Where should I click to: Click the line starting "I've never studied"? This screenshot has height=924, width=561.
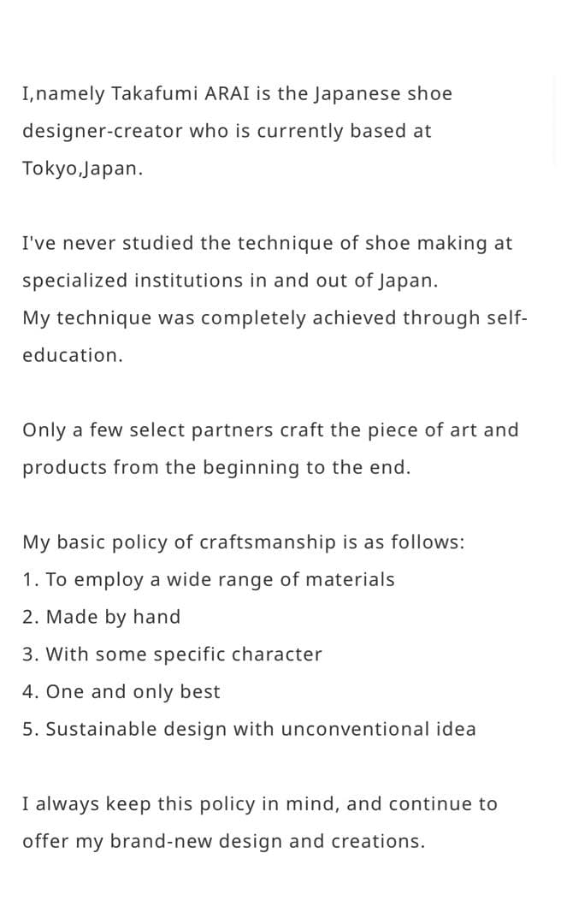[267, 243]
